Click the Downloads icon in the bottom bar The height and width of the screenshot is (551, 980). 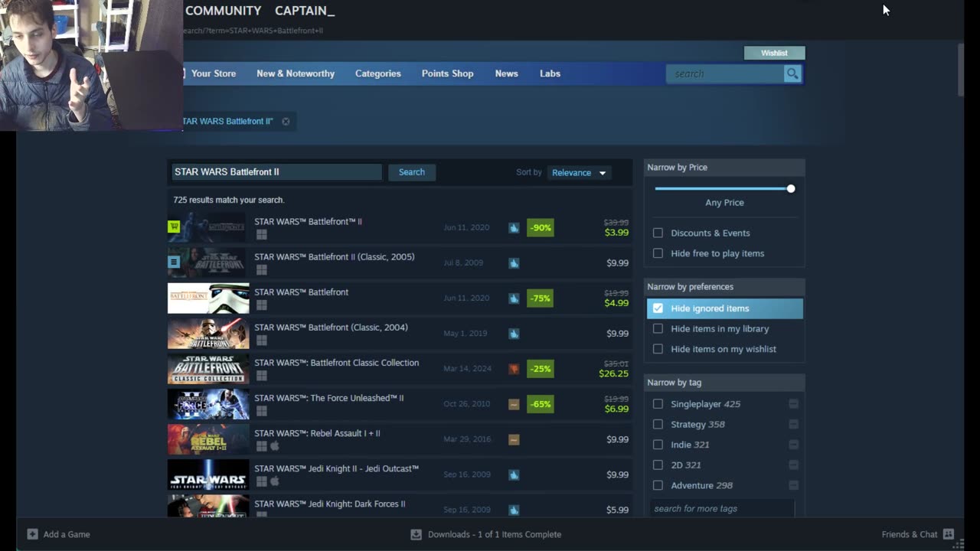[416, 534]
